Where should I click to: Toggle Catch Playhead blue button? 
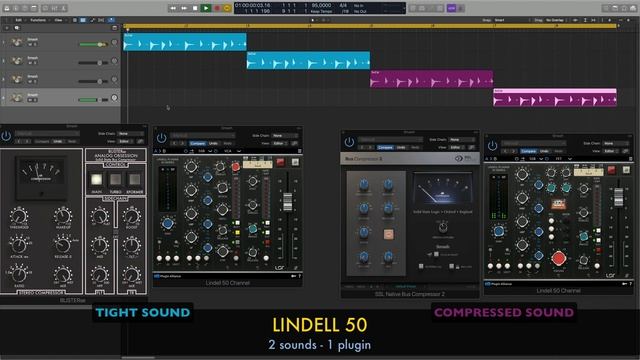[111, 20]
